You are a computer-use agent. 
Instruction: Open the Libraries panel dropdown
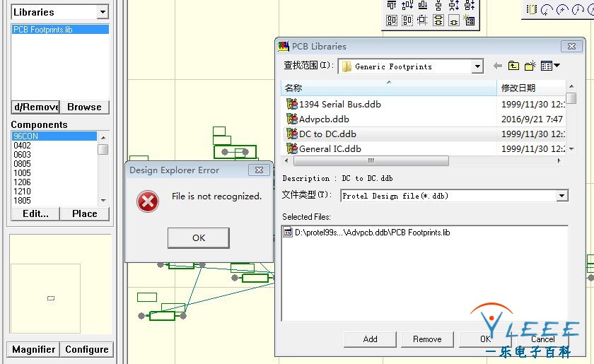point(103,12)
